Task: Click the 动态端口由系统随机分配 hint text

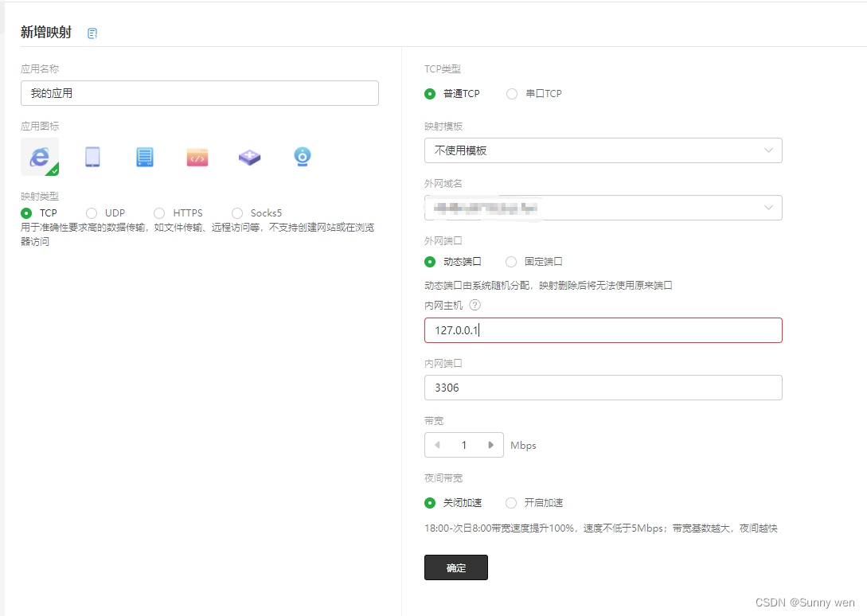Action: 548,286
